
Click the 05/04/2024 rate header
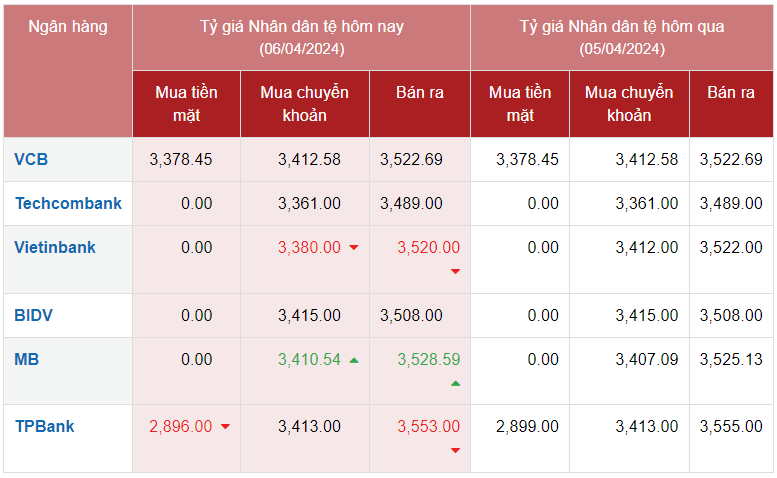tap(621, 37)
